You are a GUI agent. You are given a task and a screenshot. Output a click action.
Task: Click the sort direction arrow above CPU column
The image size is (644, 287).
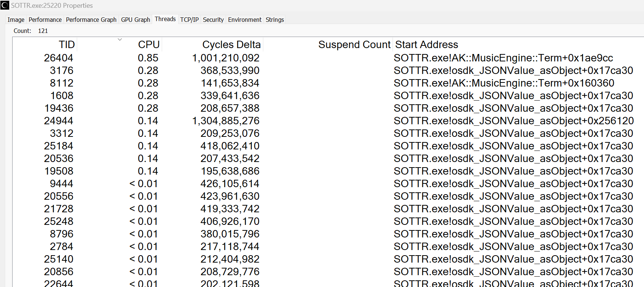(120, 39)
